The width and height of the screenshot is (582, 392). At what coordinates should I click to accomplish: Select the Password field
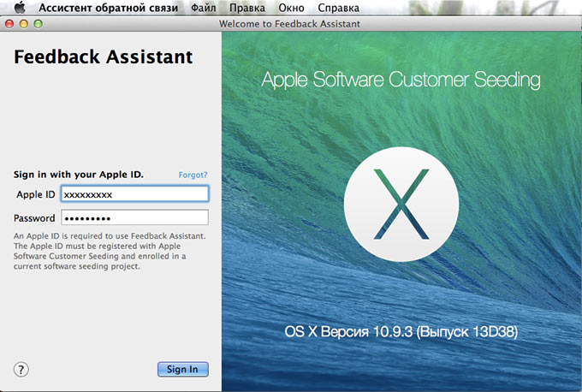coord(134,217)
